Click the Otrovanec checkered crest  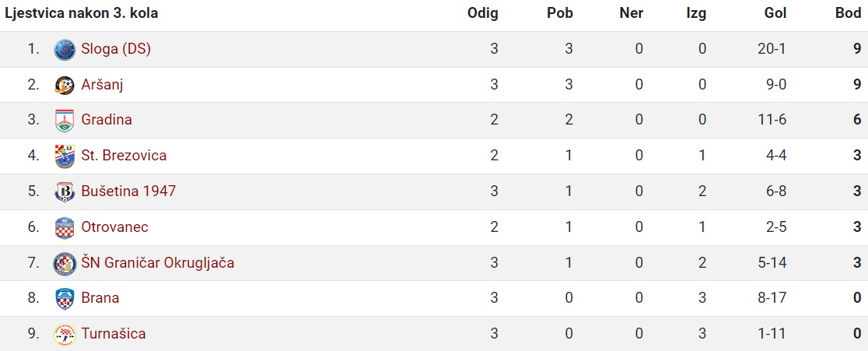pos(65,227)
